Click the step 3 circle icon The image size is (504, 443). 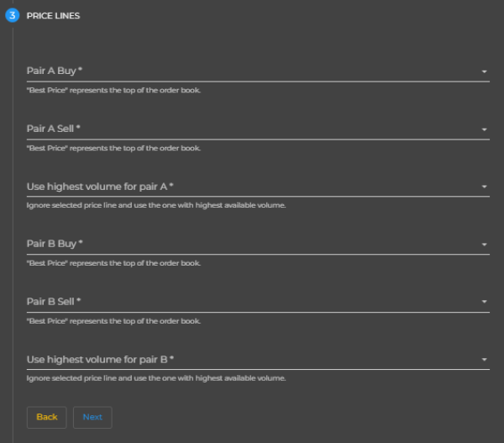tap(13, 15)
